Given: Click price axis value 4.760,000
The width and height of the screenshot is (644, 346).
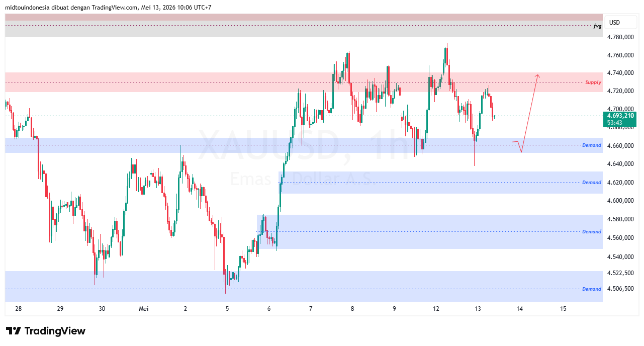Looking at the screenshot, I should click(620, 55).
